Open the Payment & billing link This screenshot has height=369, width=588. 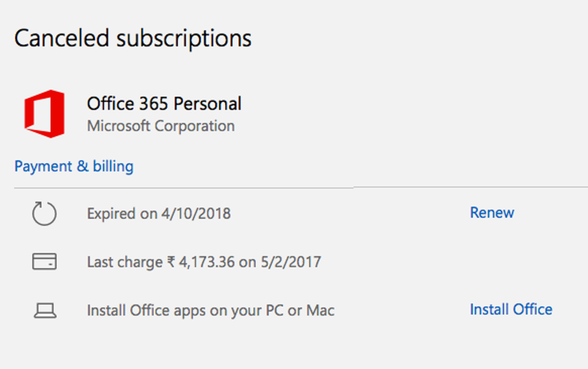point(74,166)
